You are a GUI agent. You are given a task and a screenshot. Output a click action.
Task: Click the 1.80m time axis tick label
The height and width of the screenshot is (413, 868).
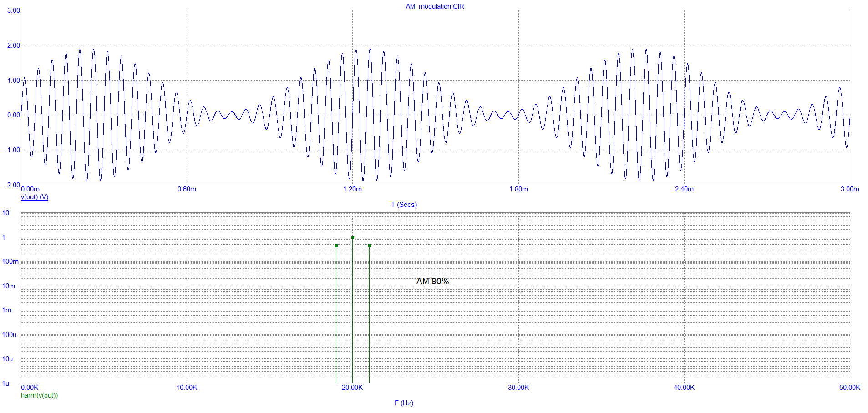pos(518,189)
